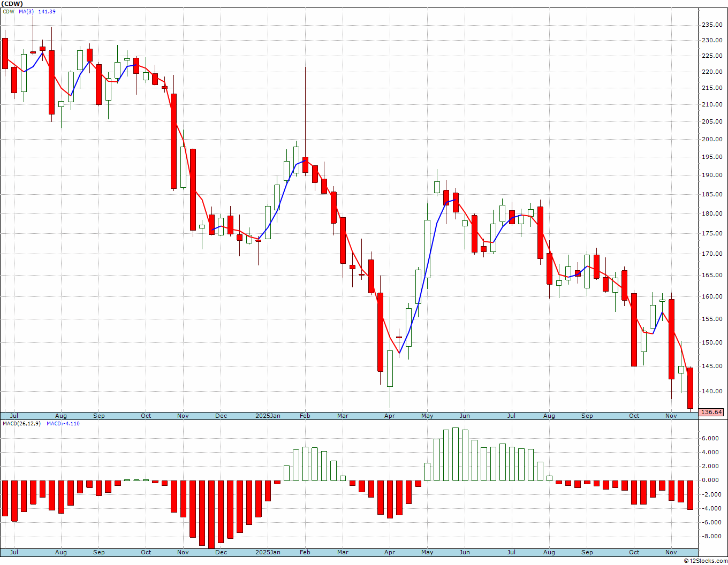Click the 215.00 price axis label

tap(712, 88)
